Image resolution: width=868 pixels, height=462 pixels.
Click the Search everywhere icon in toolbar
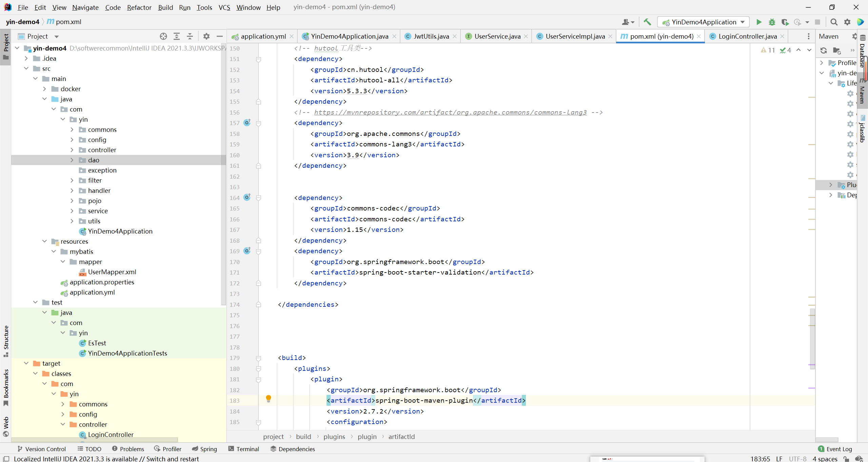833,22
